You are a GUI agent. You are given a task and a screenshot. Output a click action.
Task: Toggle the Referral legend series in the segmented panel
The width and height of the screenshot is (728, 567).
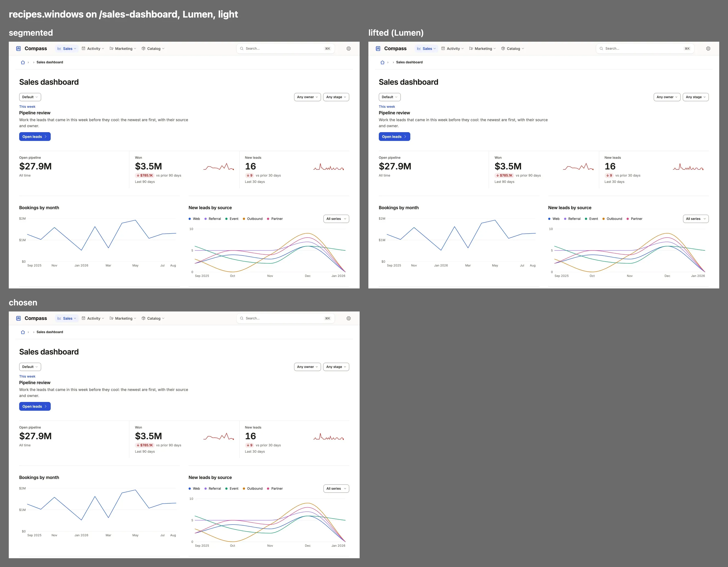pos(213,219)
